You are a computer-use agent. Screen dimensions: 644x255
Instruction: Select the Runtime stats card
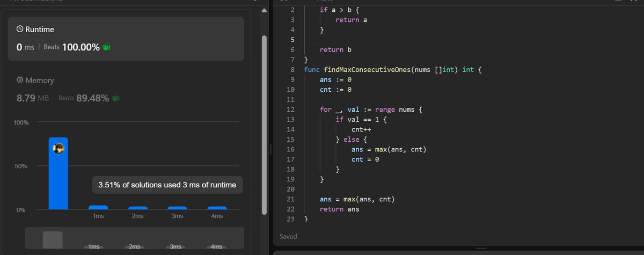[x=126, y=39]
